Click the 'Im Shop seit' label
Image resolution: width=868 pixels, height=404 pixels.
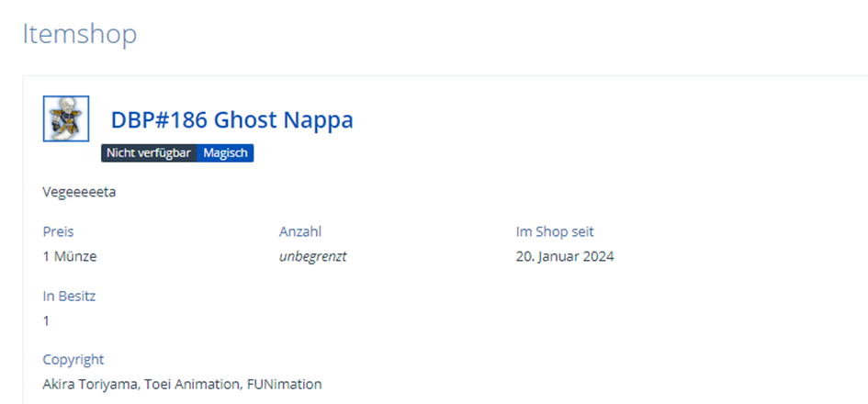[x=555, y=231]
